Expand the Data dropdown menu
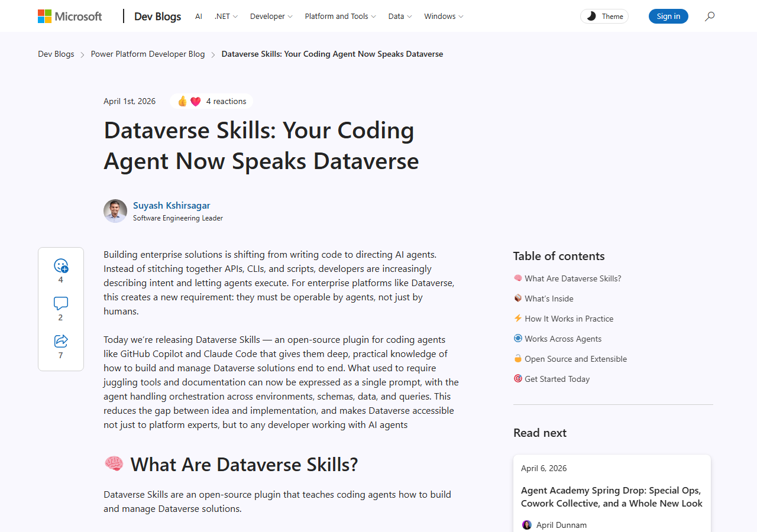This screenshot has width=757, height=532. [400, 16]
